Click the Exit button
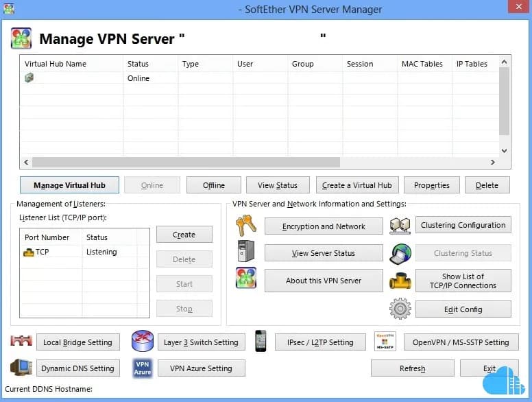 (489, 368)
